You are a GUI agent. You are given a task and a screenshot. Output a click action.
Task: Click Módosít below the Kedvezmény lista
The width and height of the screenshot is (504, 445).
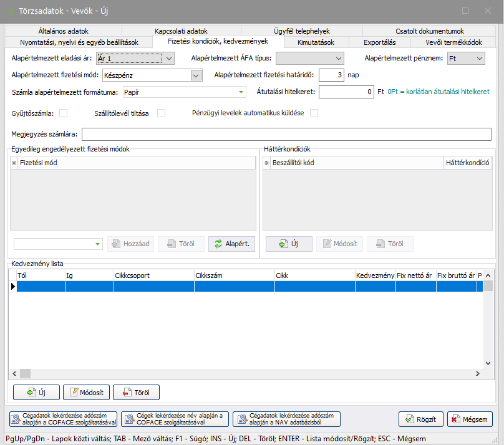pos(86,392)
